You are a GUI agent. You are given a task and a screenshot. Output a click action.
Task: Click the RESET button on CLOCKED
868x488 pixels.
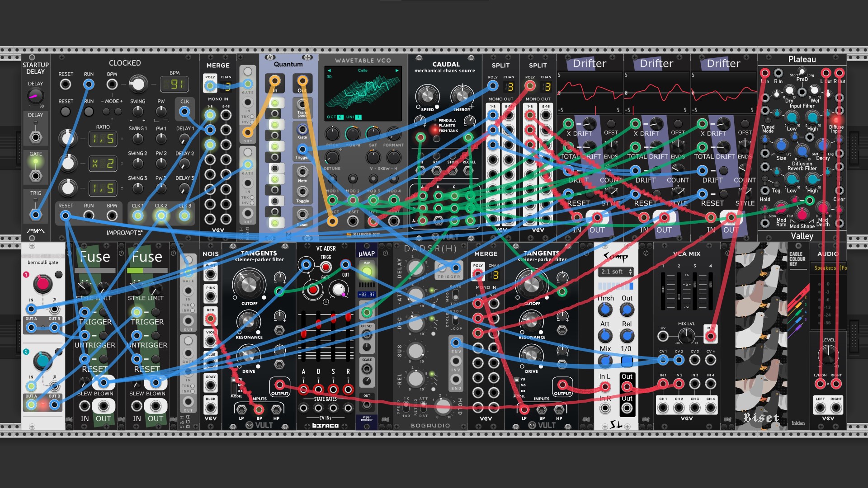pos(66,111)
